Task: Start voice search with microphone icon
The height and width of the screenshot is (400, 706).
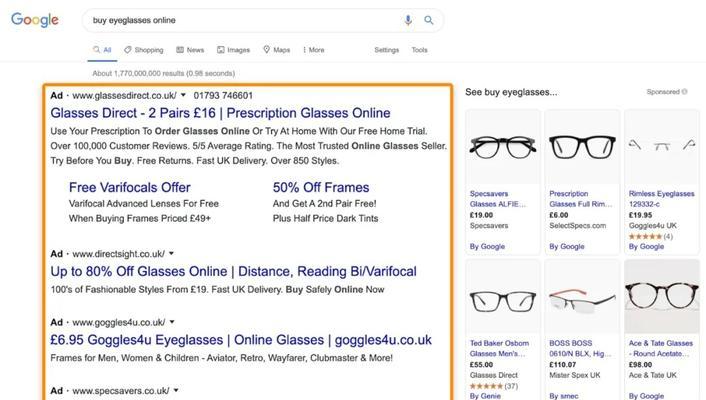Action: click(408, 20)
